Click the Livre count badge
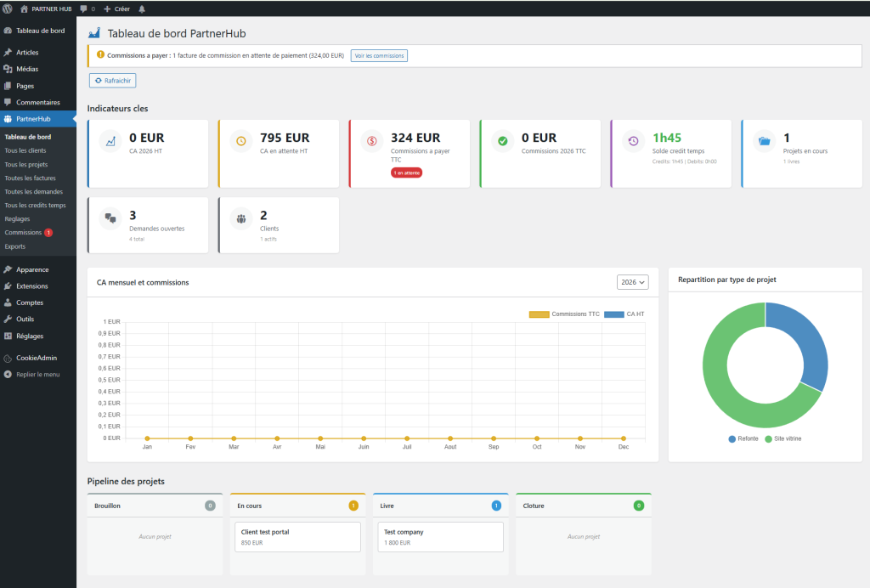Image resolution: width=870 pixels, height=588 pixels. (496, 506)
